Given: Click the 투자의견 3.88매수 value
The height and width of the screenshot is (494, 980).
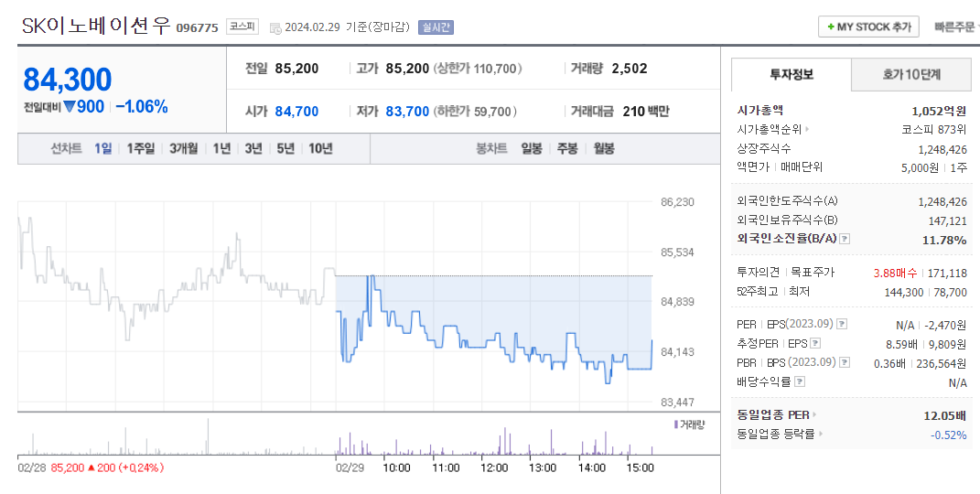Looking at the screenshot, I should (895, 273).
